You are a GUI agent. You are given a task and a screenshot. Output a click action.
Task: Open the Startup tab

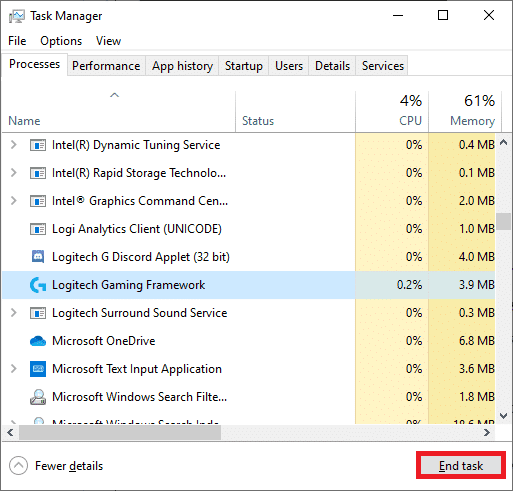pos(244,66)
